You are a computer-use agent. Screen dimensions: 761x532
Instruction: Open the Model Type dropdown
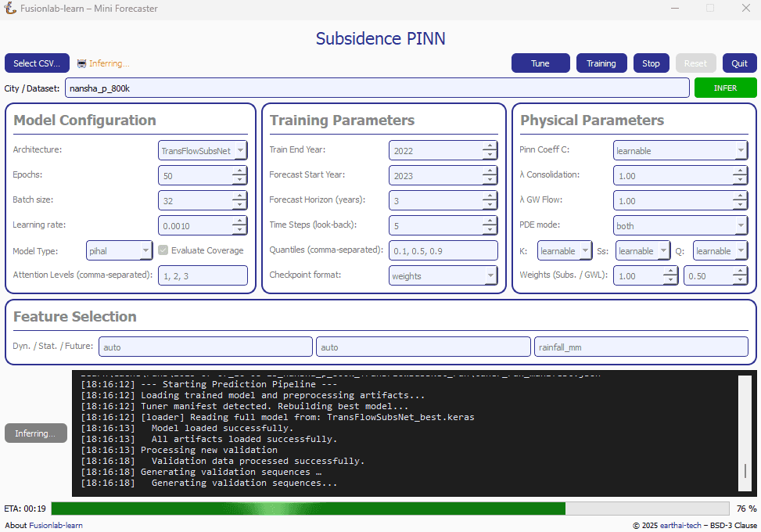(119, 250)
